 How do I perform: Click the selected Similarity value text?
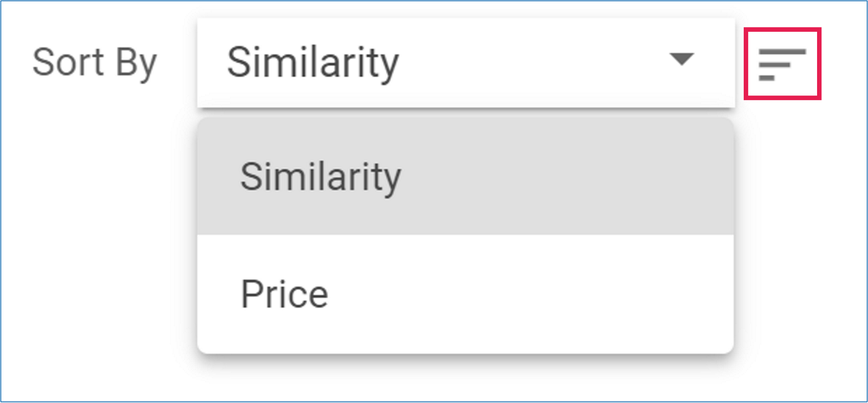(313, 62)
